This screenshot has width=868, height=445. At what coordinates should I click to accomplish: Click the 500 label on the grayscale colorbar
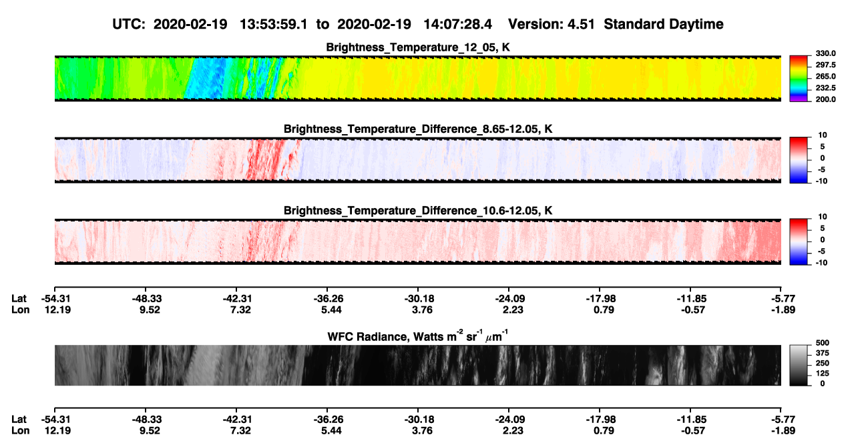[x=821, y=344]
